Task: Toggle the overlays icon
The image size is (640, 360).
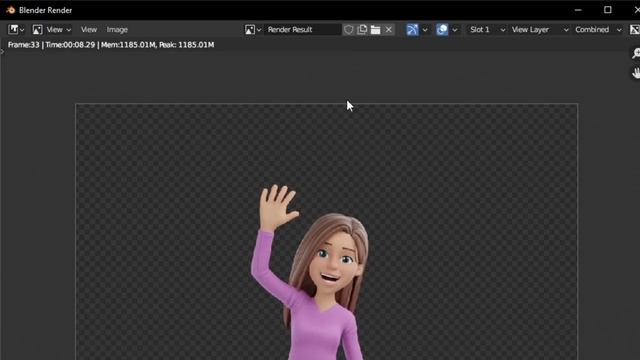Action: [442, 29]
